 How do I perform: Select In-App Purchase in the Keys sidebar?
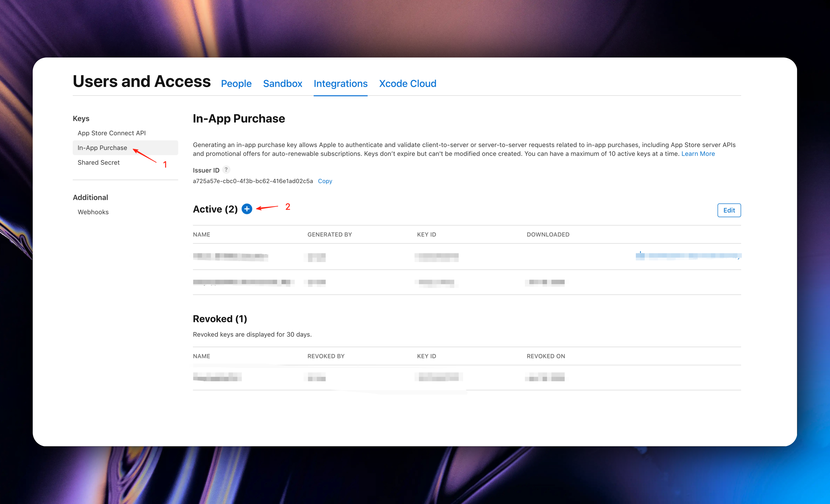pos(102,148)
